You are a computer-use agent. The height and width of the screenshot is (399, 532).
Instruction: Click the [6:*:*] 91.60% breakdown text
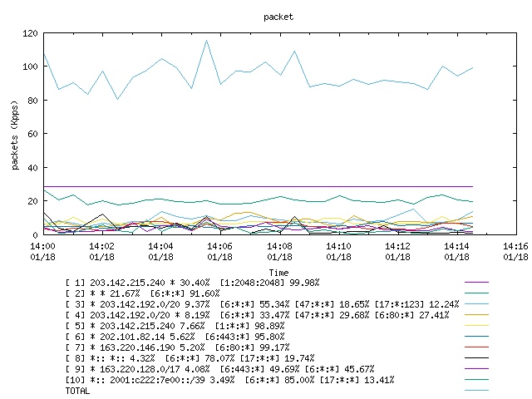click(x=185, y=293)
